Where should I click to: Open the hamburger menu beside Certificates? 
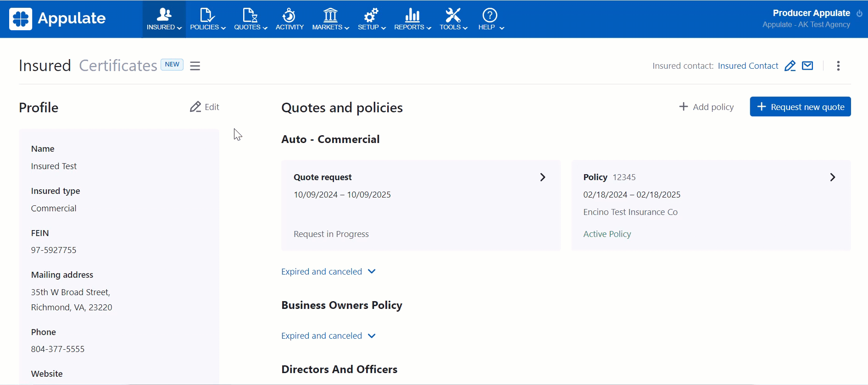(x=195, y=66)
